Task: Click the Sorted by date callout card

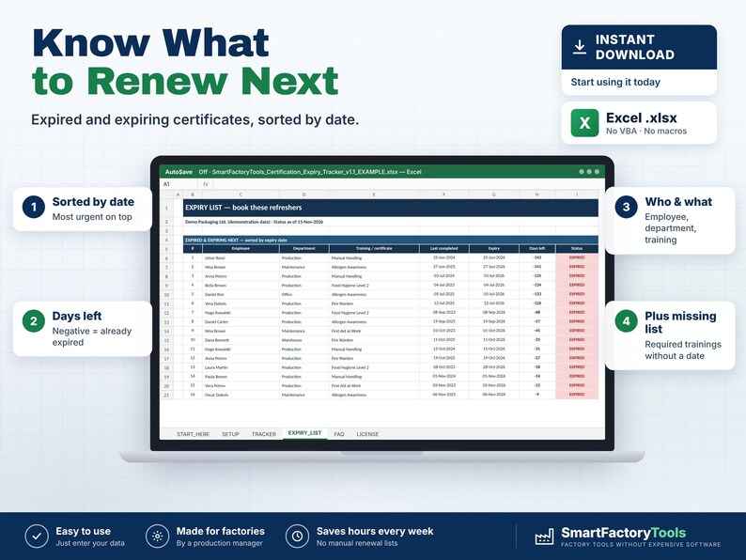Action: point(83,209)
